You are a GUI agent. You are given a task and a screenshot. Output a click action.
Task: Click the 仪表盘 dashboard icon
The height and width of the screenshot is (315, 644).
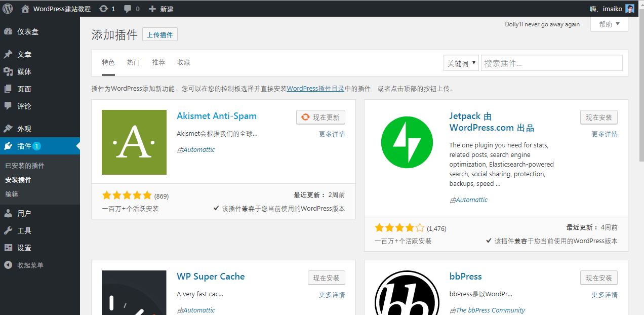[8, 31]
